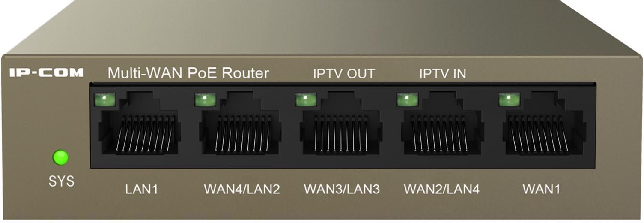Click the WAN1 text label
Viewport: 644px width, 223px height.
[542, 189]
